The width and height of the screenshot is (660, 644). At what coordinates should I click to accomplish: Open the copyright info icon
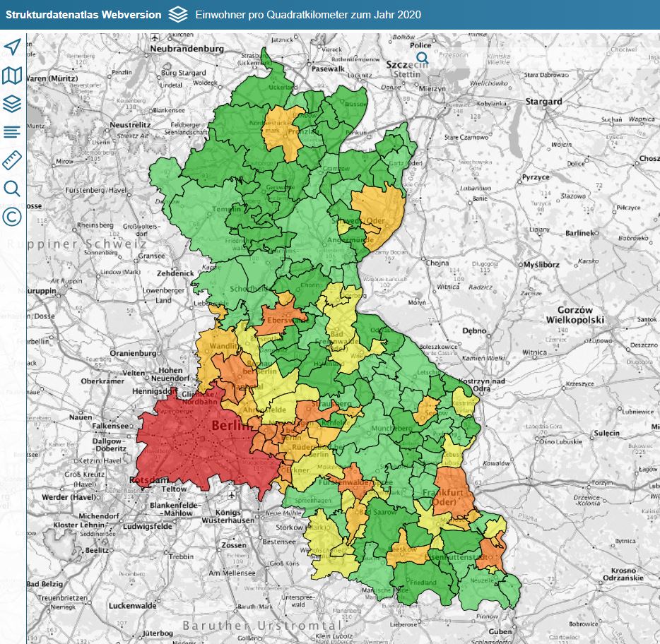(x=12, y=217)
